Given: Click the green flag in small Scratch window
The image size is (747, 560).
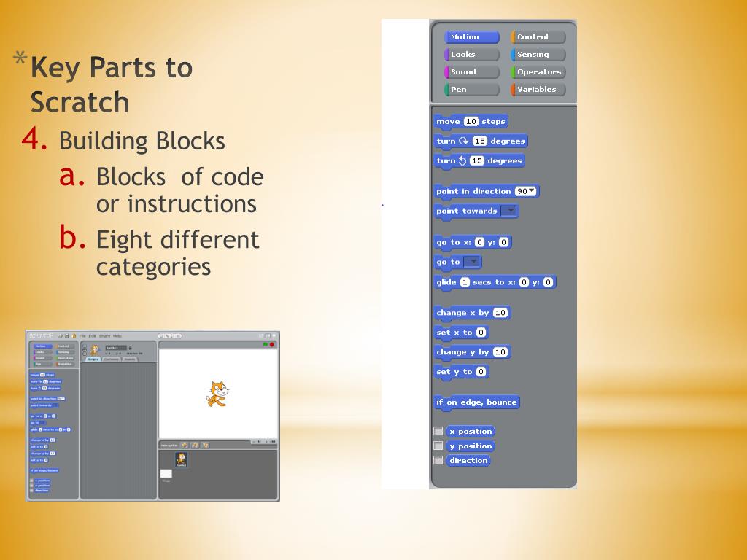Looking at the screenshot, I should point(266,344).
